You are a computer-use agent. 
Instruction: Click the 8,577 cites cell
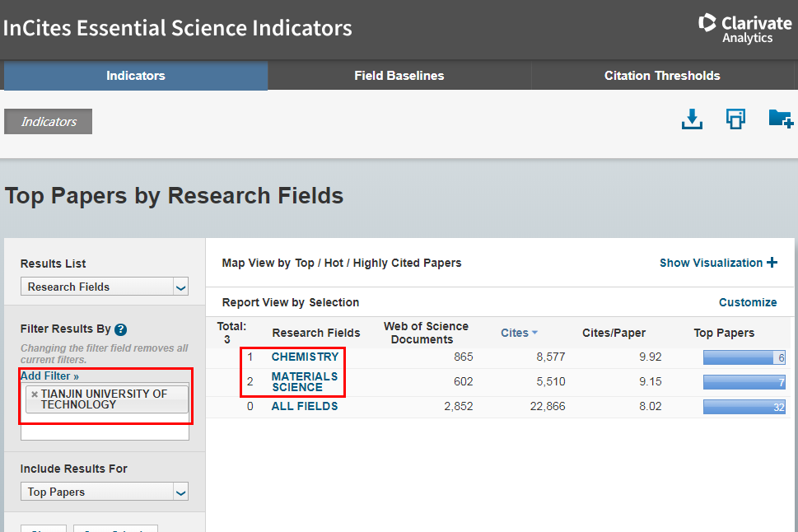click(x=551, y=357)
